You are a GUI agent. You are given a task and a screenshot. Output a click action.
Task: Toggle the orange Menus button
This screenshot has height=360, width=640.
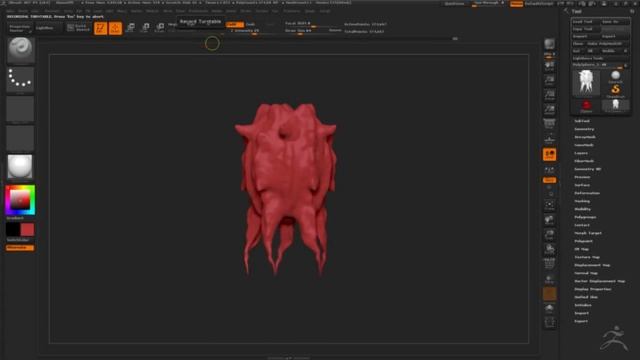click(516, 4)
